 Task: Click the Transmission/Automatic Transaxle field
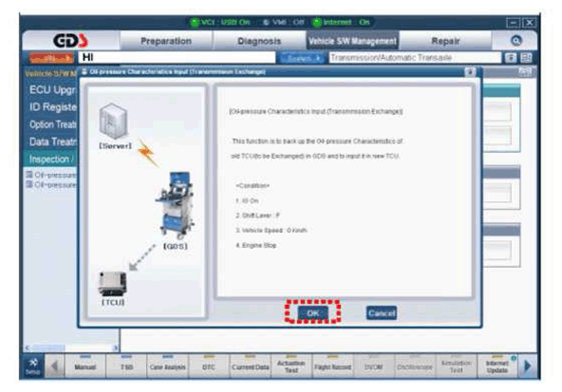click(415, 58)
